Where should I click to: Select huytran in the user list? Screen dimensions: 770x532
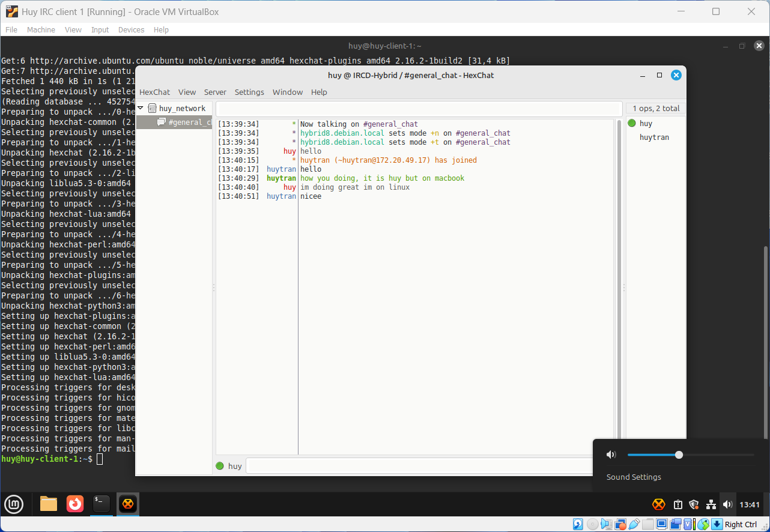pos(654,138)
